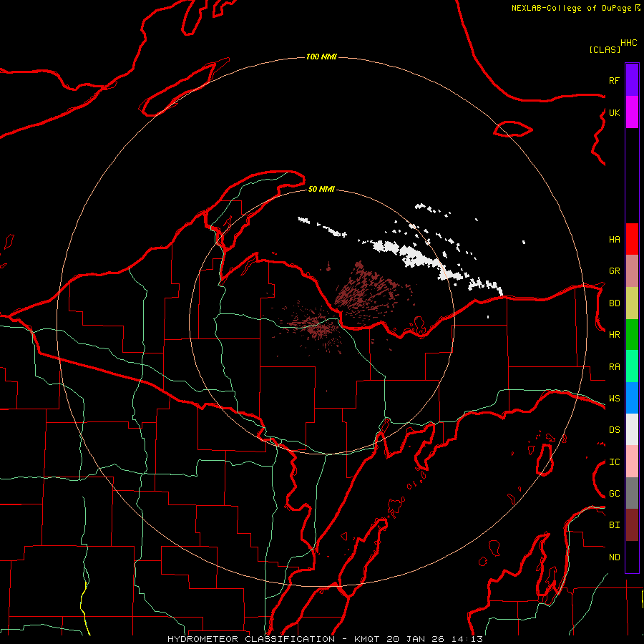Click the HYDROMETEOR CLASSIFICATION title text

[251, 639]
